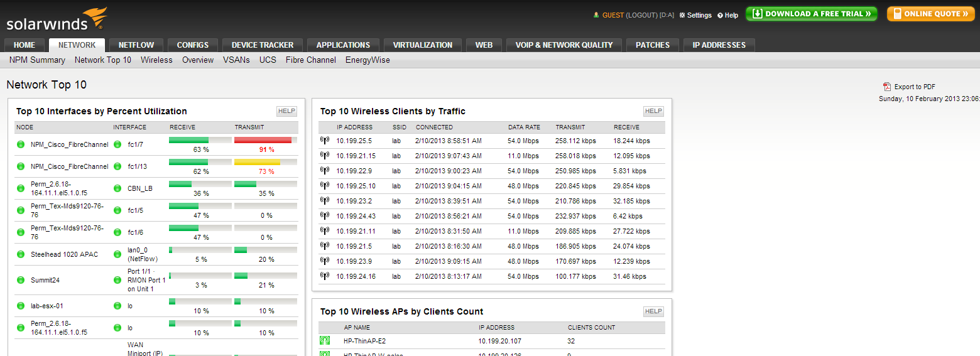Click node status icon beside lab-esx-01
Screen dimensions: 980x356
point(21,306)
